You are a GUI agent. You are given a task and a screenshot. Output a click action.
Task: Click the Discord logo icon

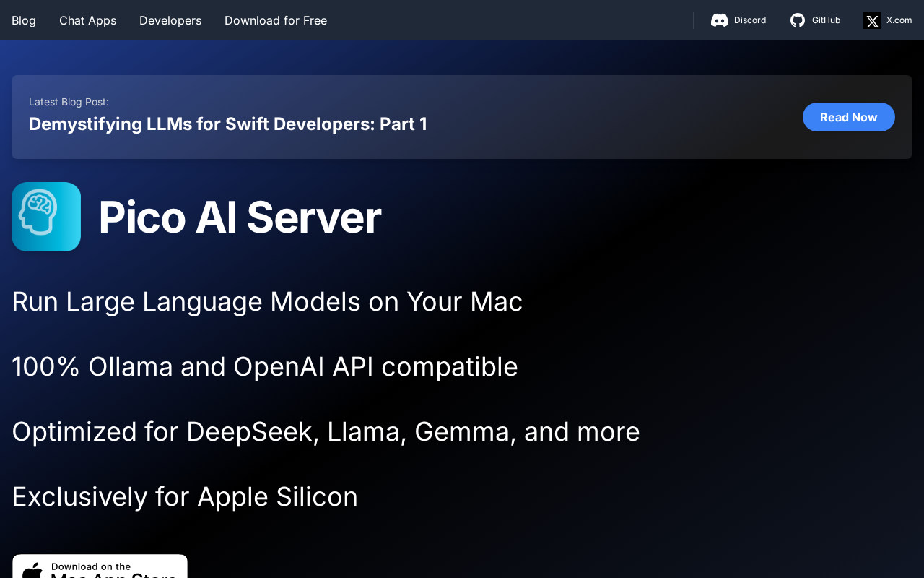(719, 20)
